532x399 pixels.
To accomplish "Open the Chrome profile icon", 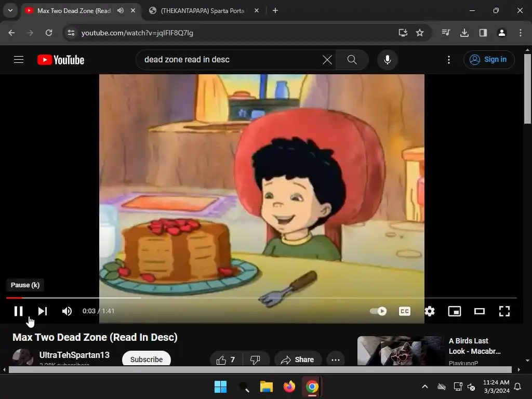I will point(501,33).
